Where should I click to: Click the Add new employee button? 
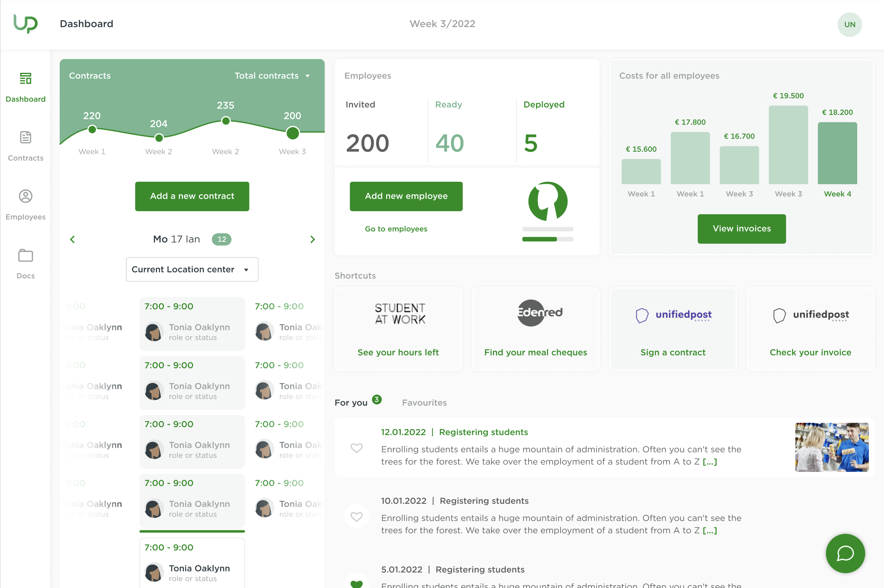click(406, 196)
